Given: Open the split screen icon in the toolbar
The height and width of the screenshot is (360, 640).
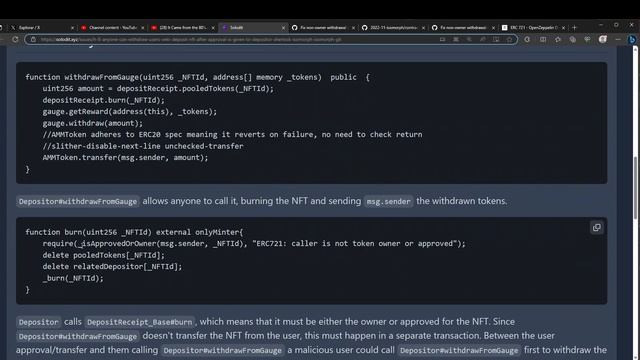Looking at the screenshot, I should 543,40.
